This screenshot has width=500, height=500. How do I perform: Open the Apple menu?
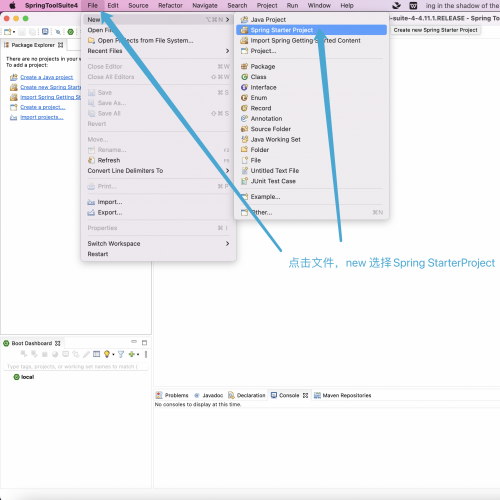click(12, 6)
